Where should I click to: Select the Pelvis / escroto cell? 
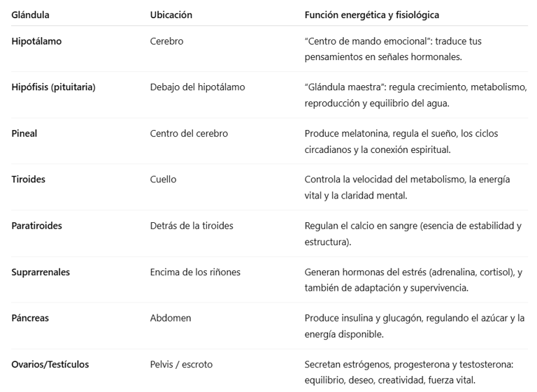(x=181, y=365)
